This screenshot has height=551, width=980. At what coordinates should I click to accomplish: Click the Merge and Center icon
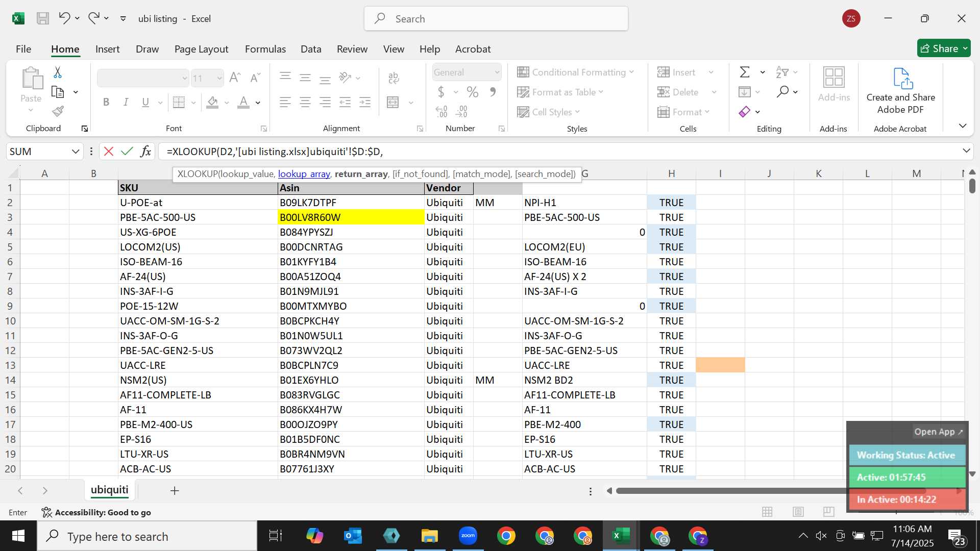pos(393,103)
